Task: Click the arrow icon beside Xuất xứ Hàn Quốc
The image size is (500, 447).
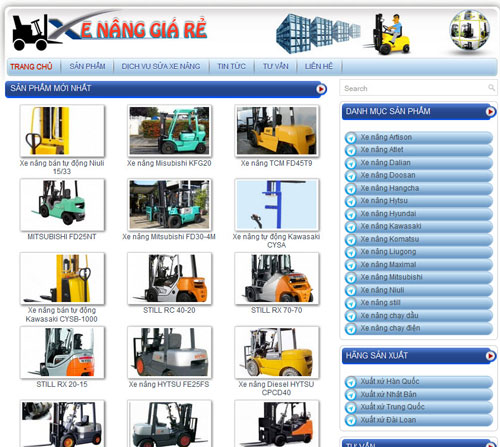Action: (x=351, y=382)
